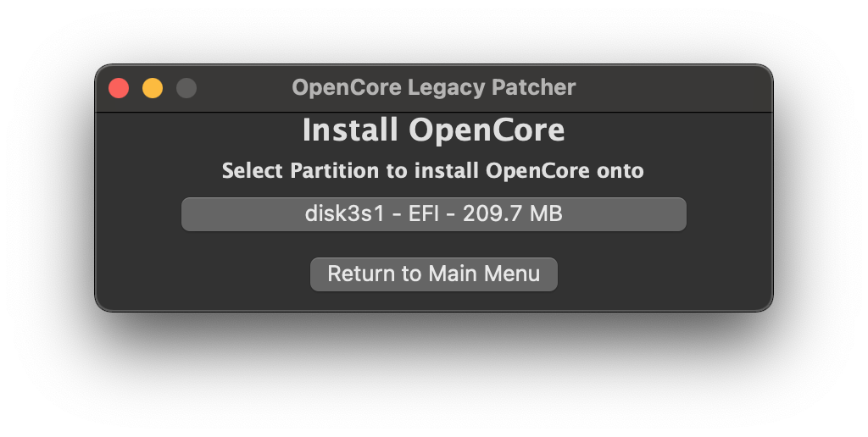Click the black desktop below the window
This screenshot has width=868, height=437.
[x=433, y=373]
